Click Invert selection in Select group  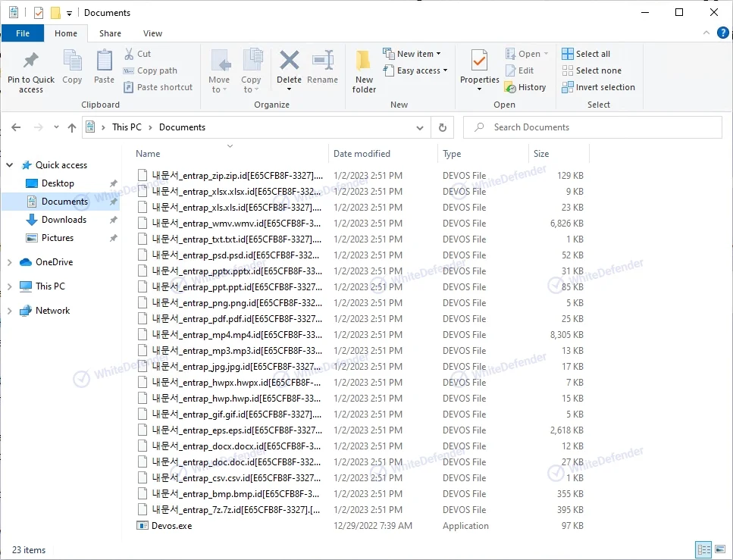click(x=599, y=87)
